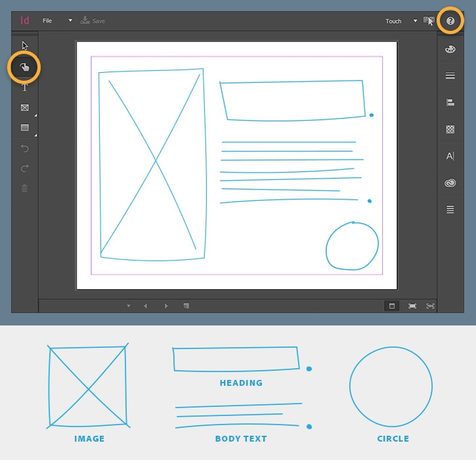Click the BODY TEXT label
The width and height of the screenshot is (476, 460).
pyautogui.click(x=241, y=439)
